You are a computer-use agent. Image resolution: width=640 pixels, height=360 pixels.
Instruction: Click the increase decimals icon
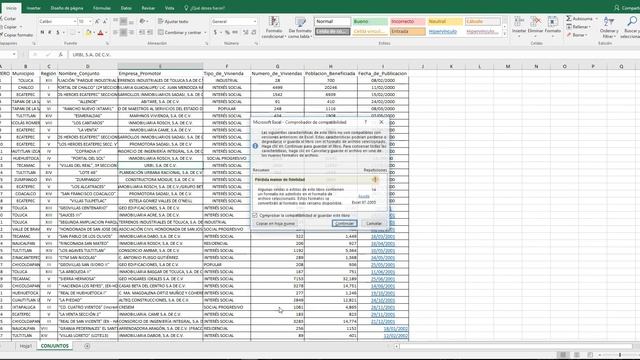[x=246, y=32]
